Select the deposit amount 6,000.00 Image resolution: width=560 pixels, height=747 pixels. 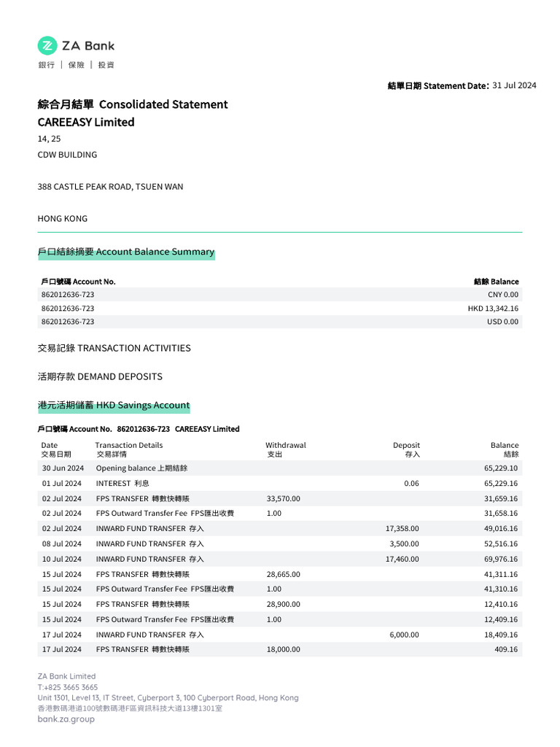(404, 635)
